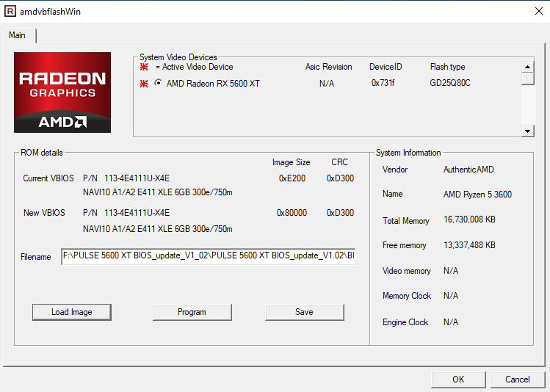Screen dimensions: 550x392
Task: Click the 'Engine Clock' label
Action: [405, 322]
